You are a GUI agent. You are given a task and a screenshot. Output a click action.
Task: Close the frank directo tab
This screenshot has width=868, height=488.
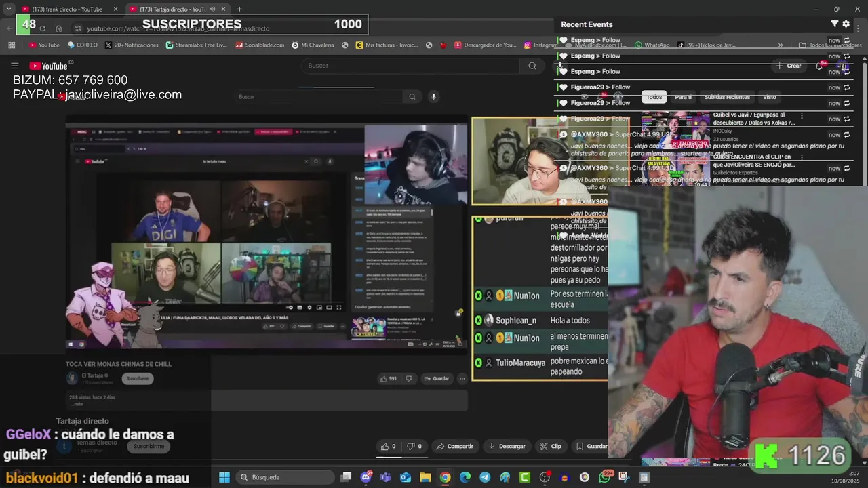(115, 9)
